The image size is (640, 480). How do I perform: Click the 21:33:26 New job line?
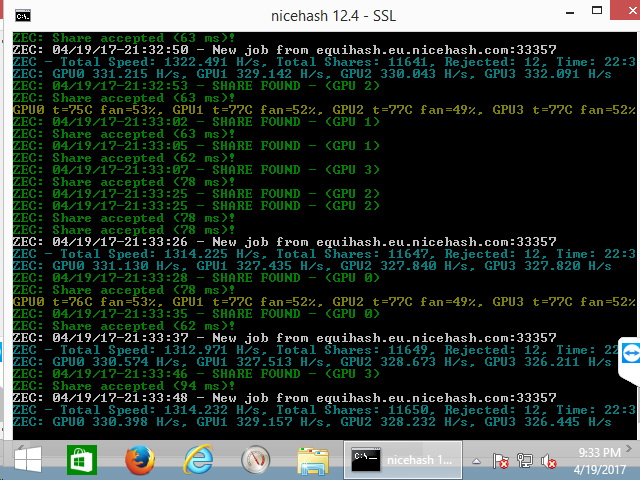pos(284,242)
